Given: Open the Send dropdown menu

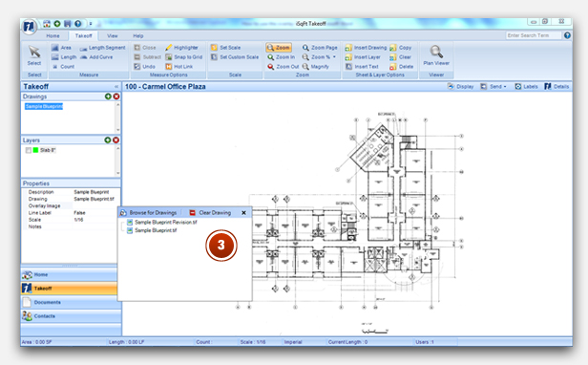Looking at the screenshot, I should pyautogui.click(x=493, y=87).
